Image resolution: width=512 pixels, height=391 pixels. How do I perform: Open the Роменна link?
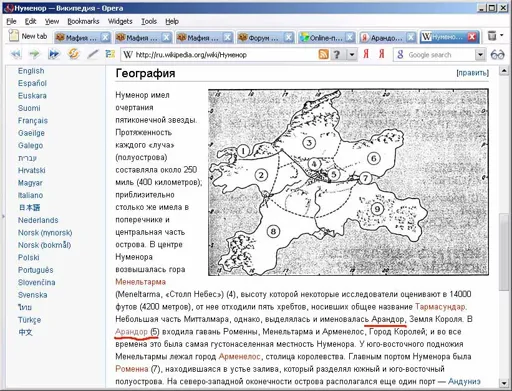(132, 369)
